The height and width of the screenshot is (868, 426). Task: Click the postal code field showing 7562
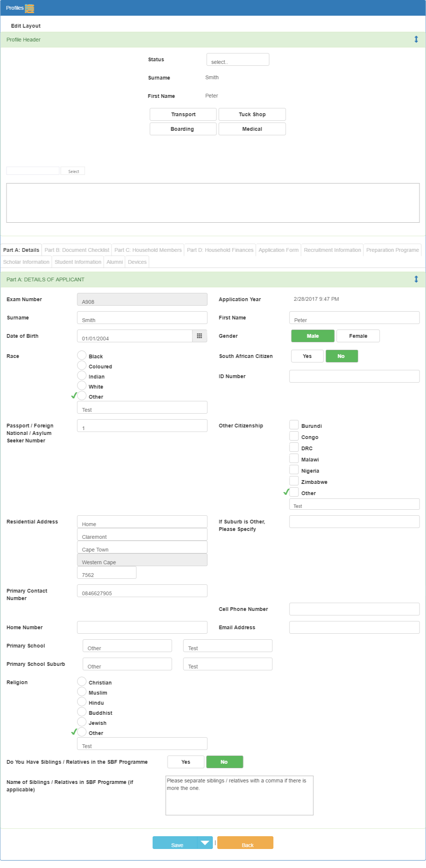pos(107,572)
